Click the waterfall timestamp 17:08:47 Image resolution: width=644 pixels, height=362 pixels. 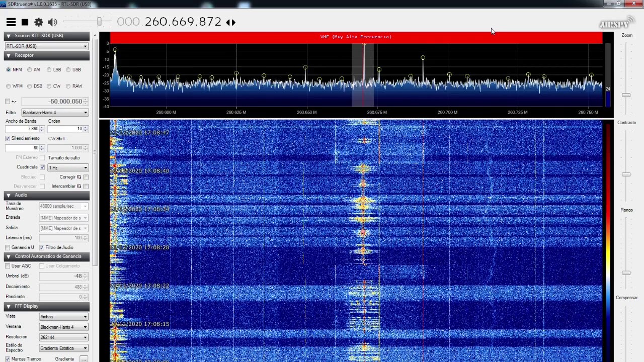[140, 133]
